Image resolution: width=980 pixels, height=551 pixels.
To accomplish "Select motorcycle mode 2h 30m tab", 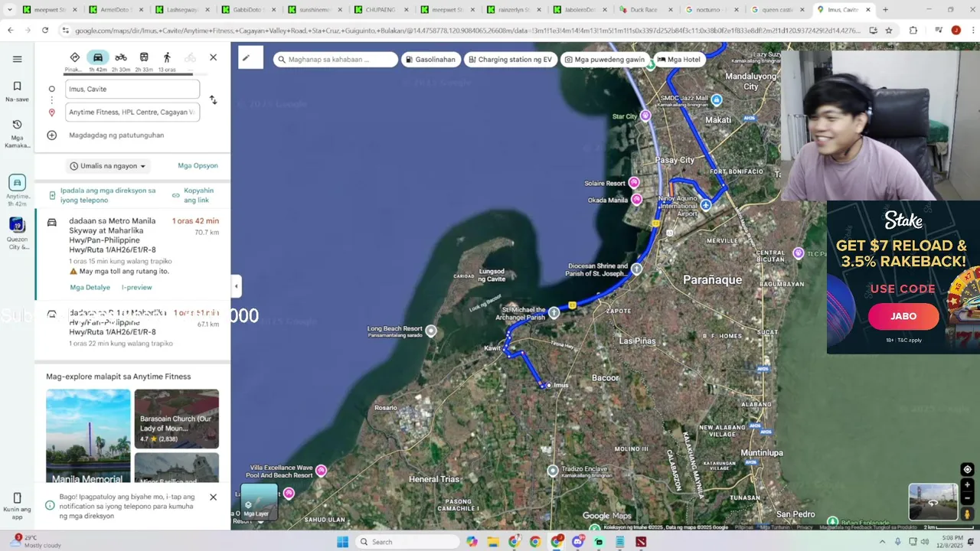I will click(121, 61).
